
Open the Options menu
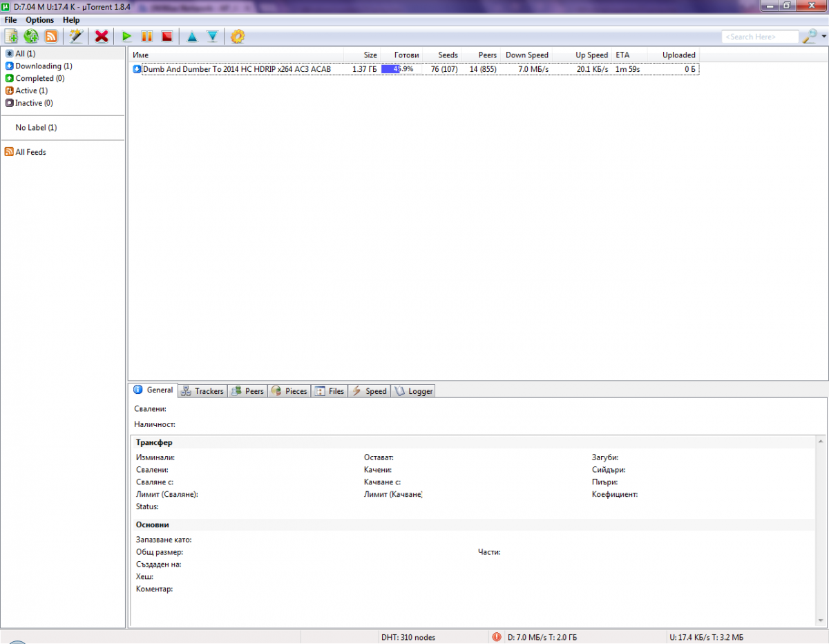tap(40, 20)
